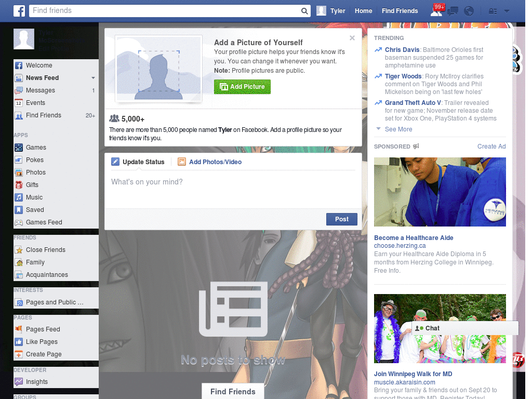Image resolution: width=532 pixels, height=399 pixels.
Task: Open muscle.akaraisin.com ad URL
Action: click(404, 382)
